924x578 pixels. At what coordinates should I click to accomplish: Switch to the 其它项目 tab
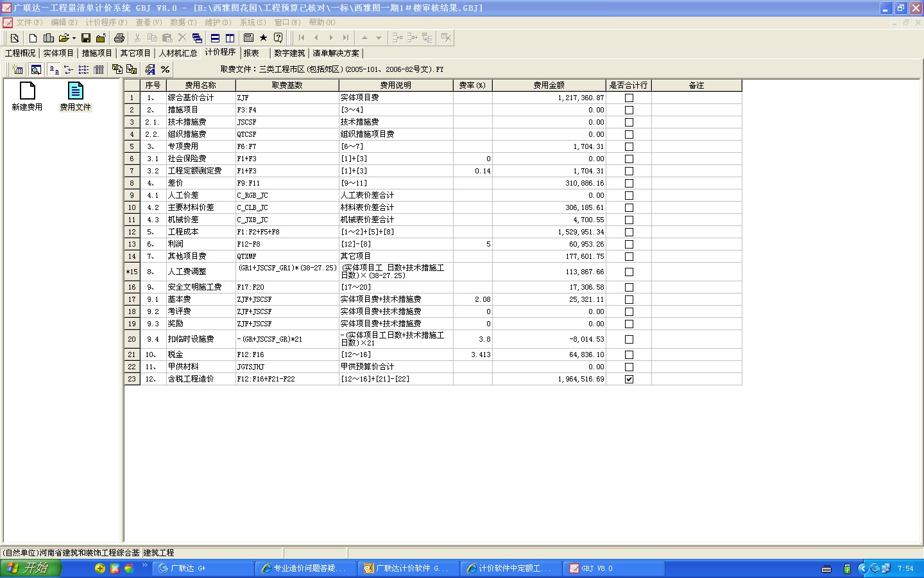tap(135, 53)
